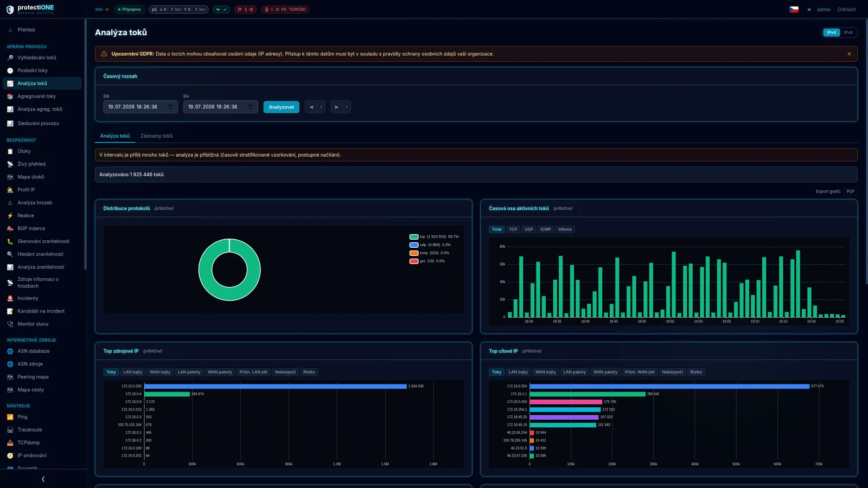Open the Záznamy toků tab

156,136
